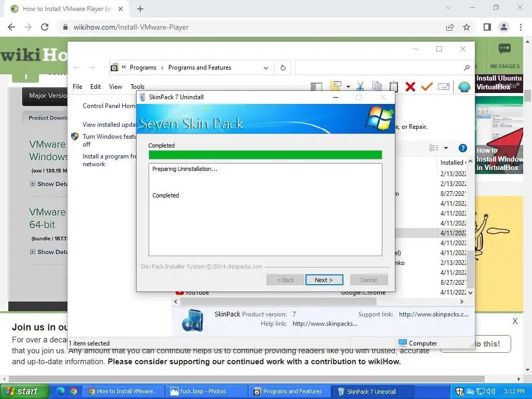Click the Chrome share page icon
The width and height of the screenshot is (532, 399).
click(450, 27)
